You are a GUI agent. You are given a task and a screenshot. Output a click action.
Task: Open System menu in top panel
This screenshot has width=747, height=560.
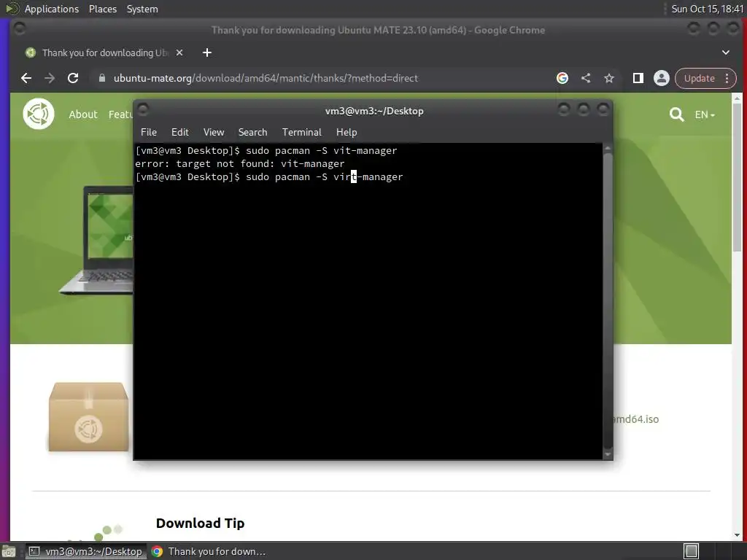click(142, 9)
